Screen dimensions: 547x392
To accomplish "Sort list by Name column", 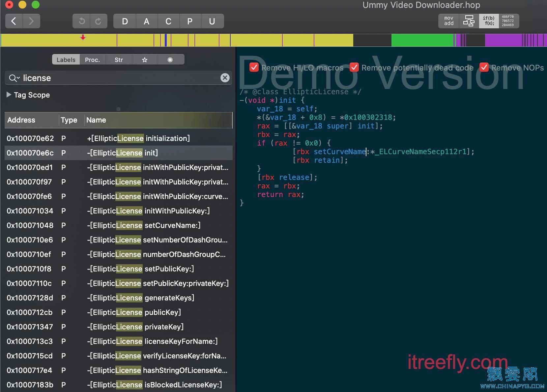I will (158, 120).
